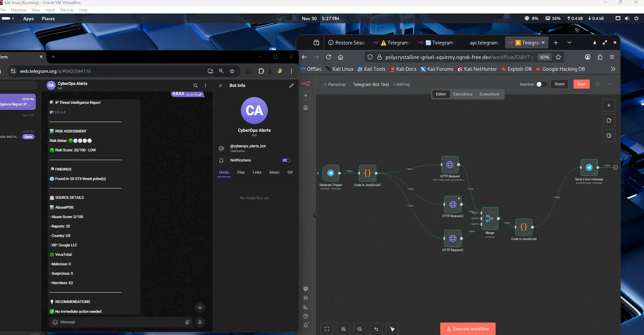This screenshot has height=335, width=644.
Task: Add node after Send a text message output
Action: 615,167
